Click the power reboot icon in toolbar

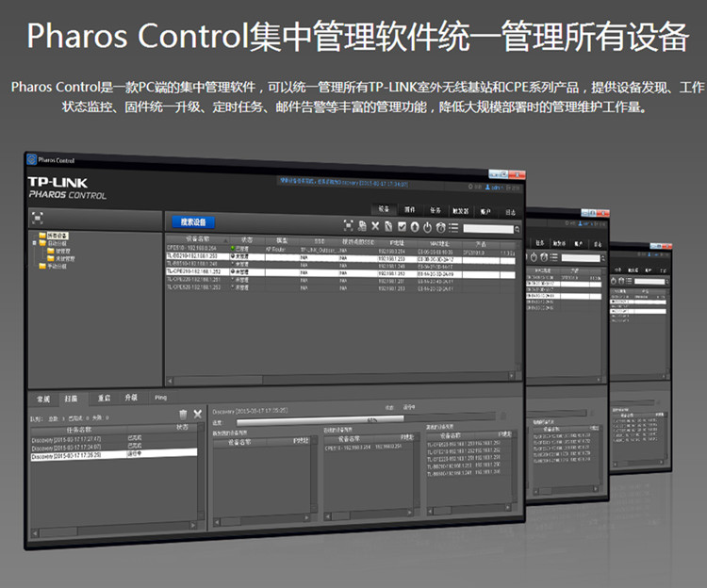click(427, 227)
